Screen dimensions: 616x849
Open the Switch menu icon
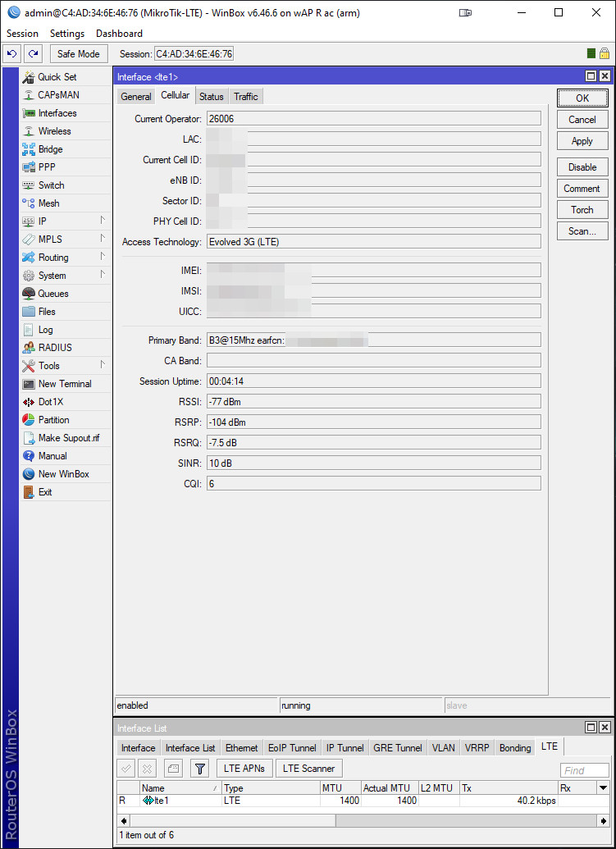point(28,185)
